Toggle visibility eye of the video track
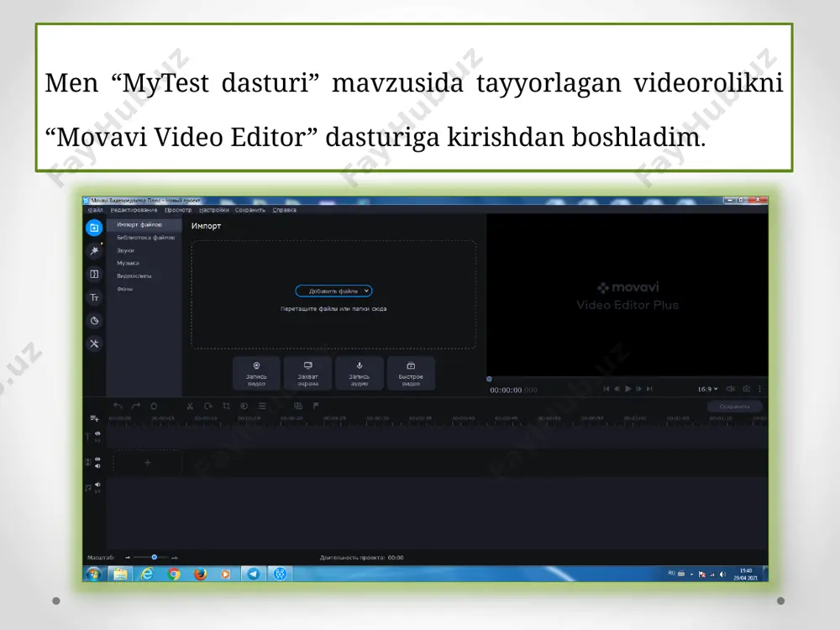This screenshot has width=840, height=630. (x=97, y=459)
